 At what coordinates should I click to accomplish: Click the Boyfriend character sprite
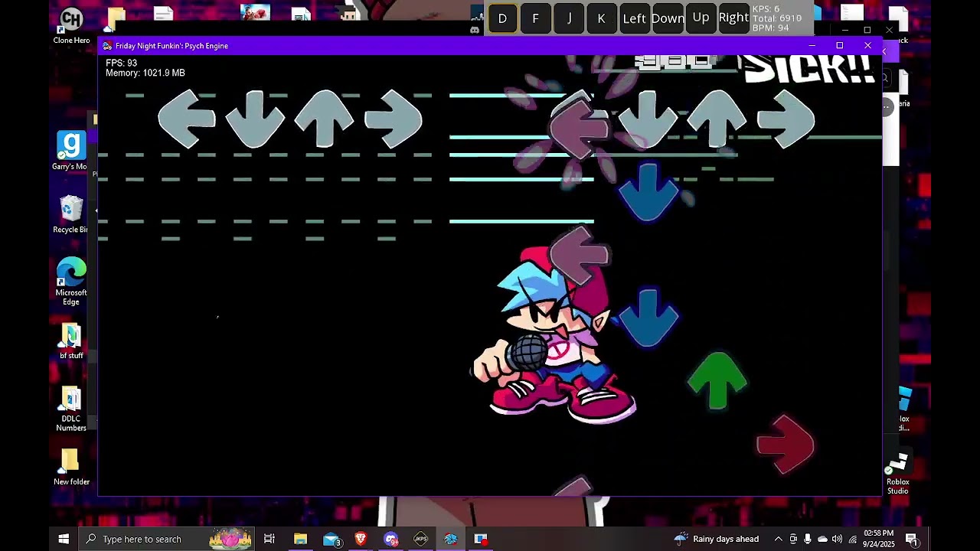tap(553, 337)
